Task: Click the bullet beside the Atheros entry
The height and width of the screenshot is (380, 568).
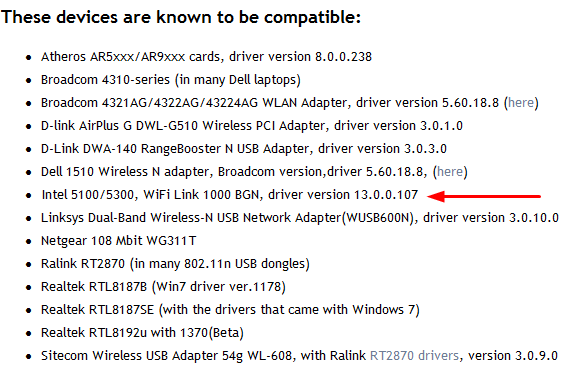Action: click(29, 57)
